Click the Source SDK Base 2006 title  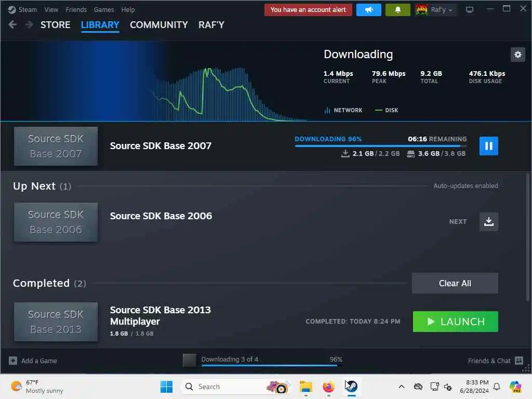[161, 216]
